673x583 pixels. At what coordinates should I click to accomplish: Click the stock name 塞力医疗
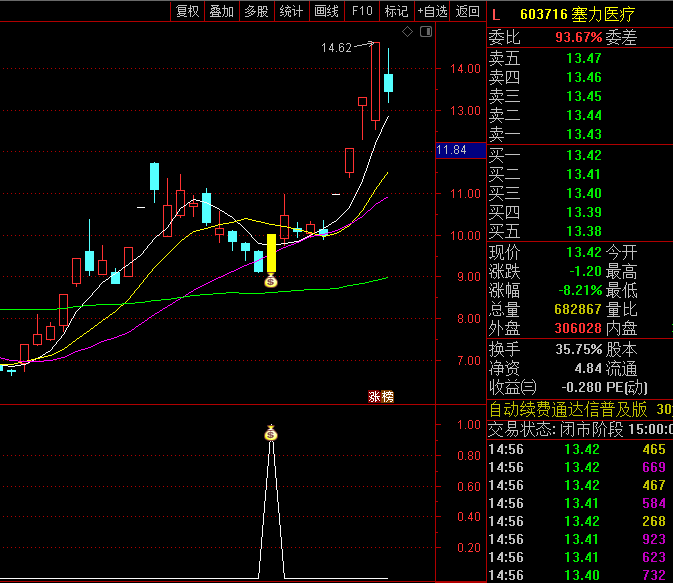604,14
